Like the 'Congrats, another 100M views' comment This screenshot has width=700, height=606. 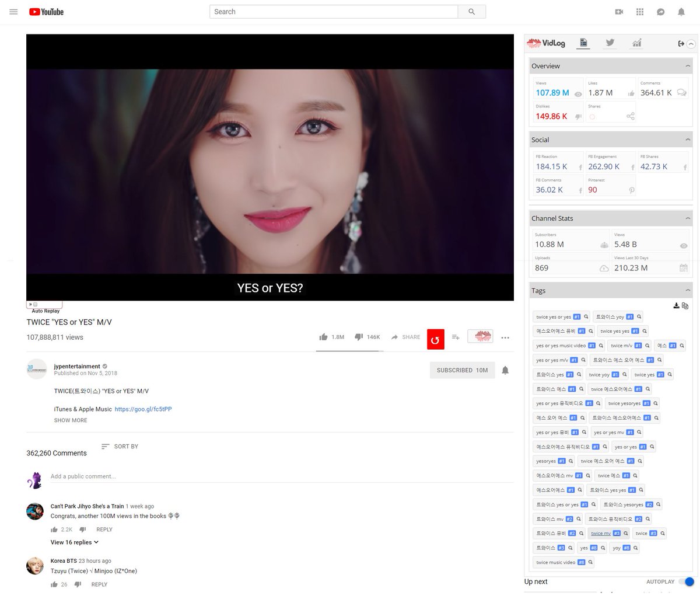[54, 530]
